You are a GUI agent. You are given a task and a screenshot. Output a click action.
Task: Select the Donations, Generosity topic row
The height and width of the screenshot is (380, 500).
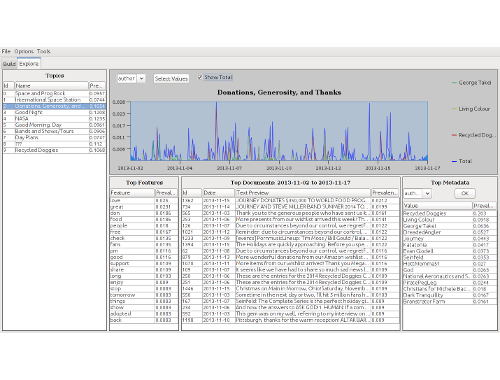(54, 106)
